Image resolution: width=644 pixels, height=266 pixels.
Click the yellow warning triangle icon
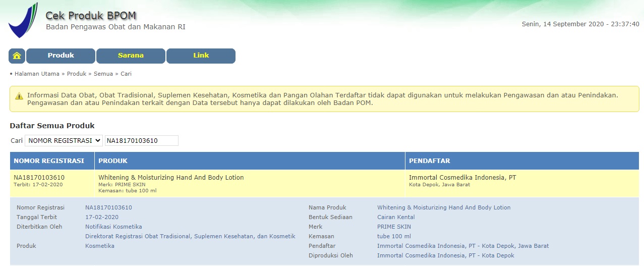19,95
